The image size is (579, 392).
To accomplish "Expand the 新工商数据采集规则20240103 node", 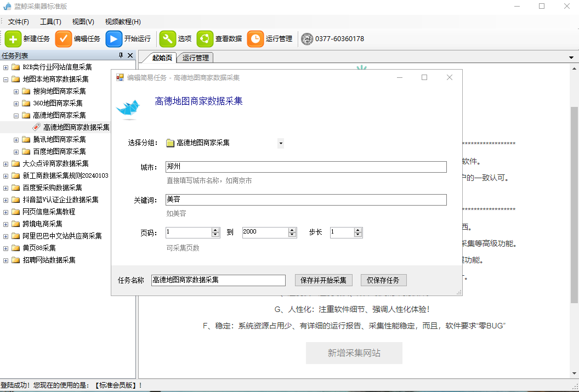I will pos(5,176).
